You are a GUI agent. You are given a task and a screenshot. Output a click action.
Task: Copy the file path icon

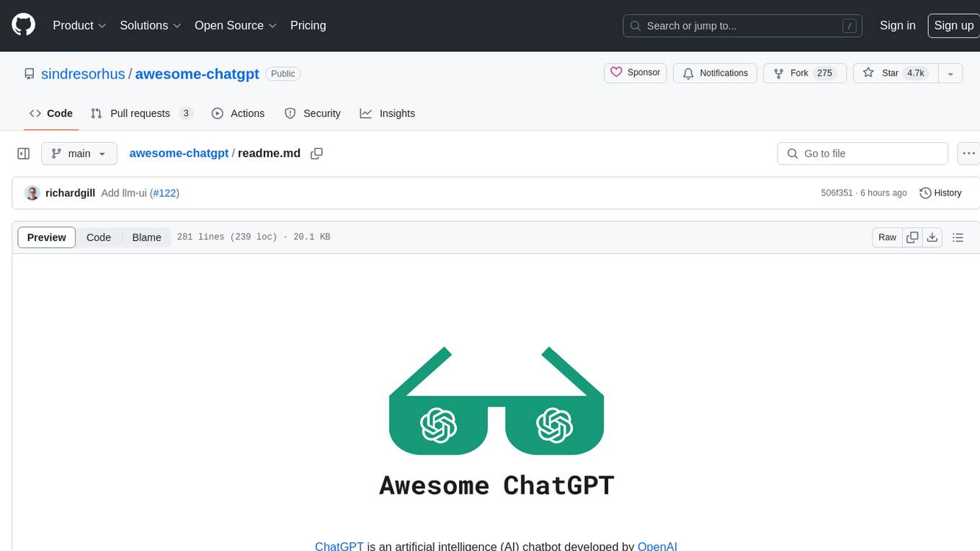pyautogui.click(x=316, y=154)
